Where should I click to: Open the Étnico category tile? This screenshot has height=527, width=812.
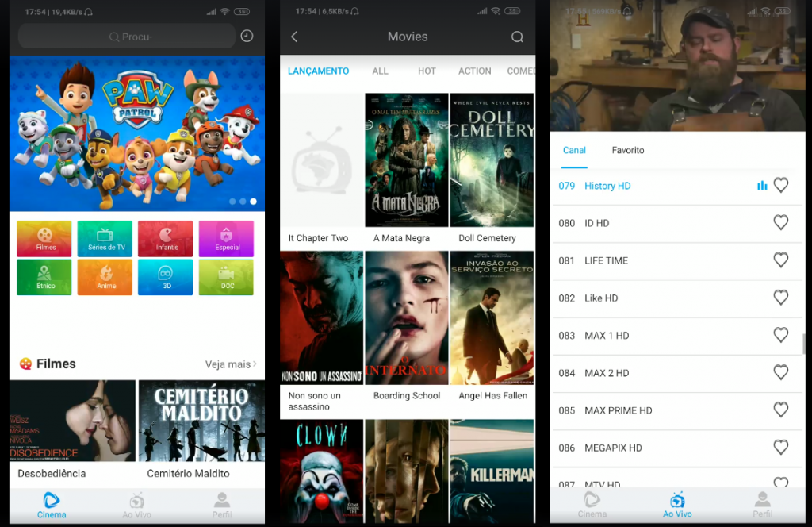tap(44, 277)
